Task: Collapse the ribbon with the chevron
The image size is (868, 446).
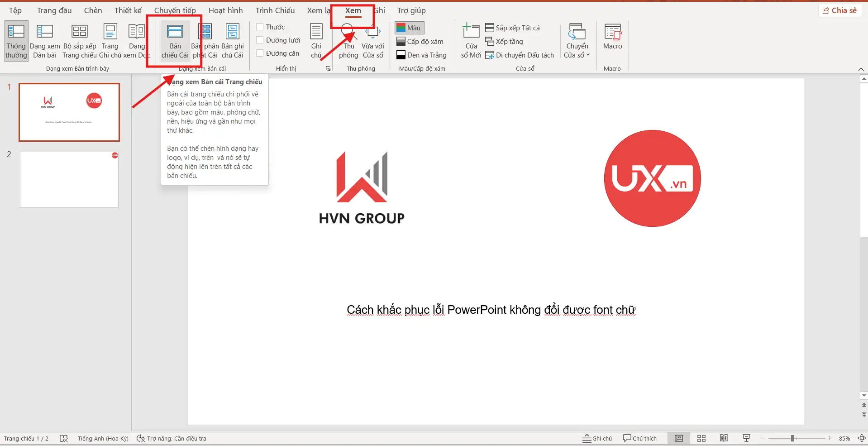Action: pyautogui.click(x=861, y=69)
